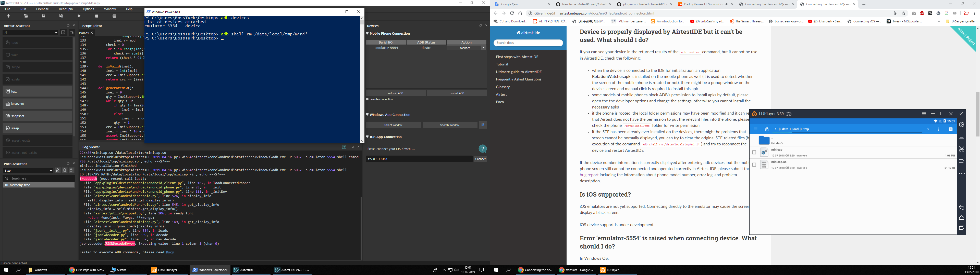980x275 pixels.
Task: Open LDPlayer settings via the gear icon
Action: coord(961,125)
